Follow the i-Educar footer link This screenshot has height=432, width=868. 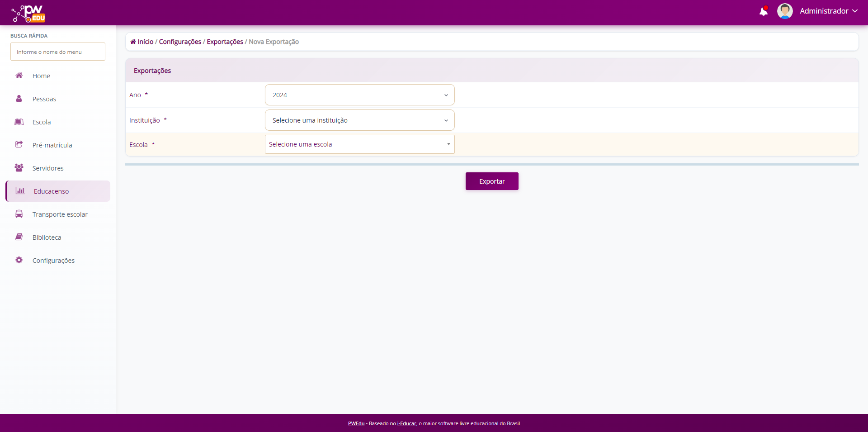[406, 424]
